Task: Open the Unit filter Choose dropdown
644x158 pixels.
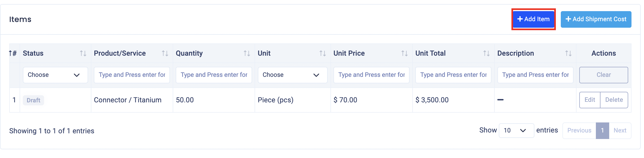Action: click(293, 75)
